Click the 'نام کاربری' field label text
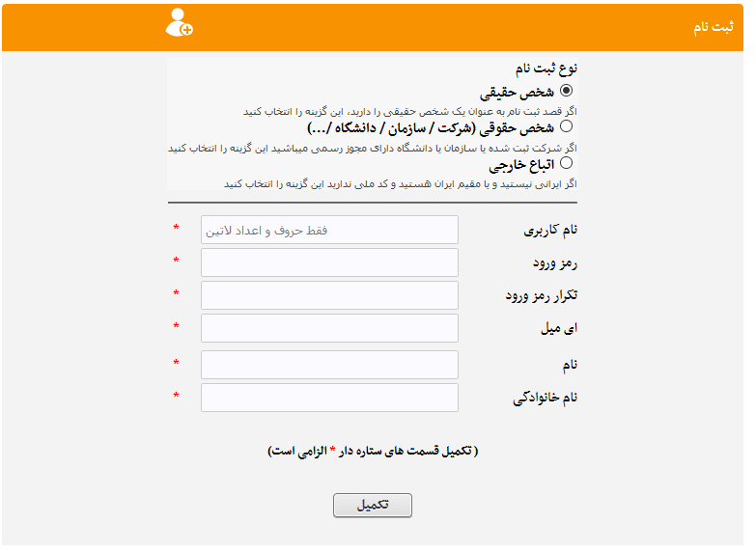Image resolution: width=756 pixels, height=551 pixels. 549,231
